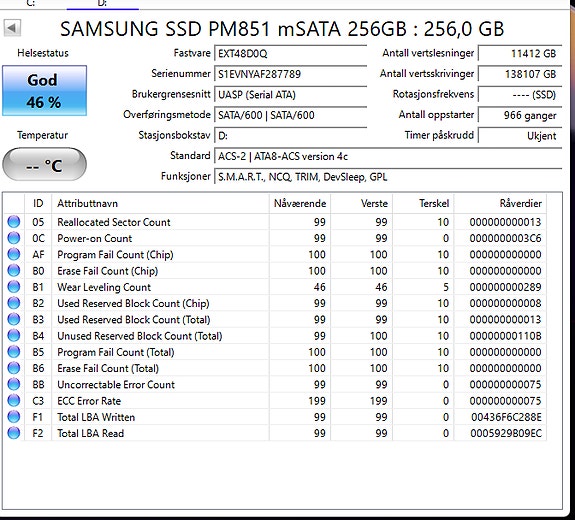Click status icon of Total LBA Read row
575x520 pixels.
point(14,433)
